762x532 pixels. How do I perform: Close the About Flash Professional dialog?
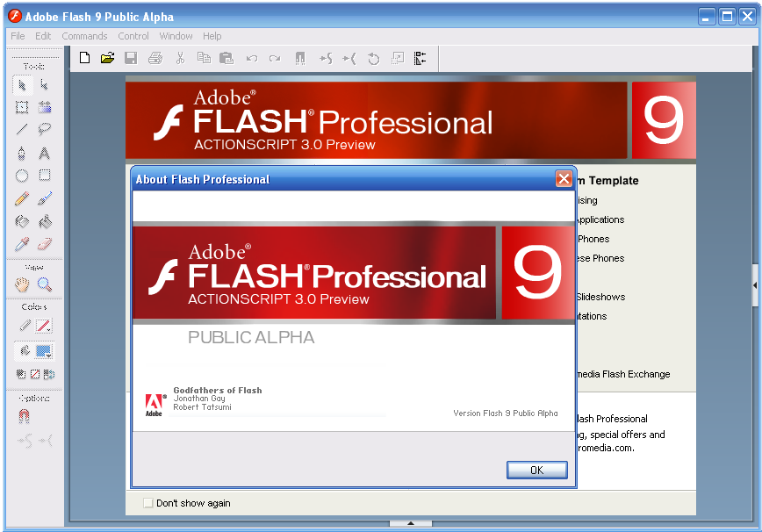(564, 179)
